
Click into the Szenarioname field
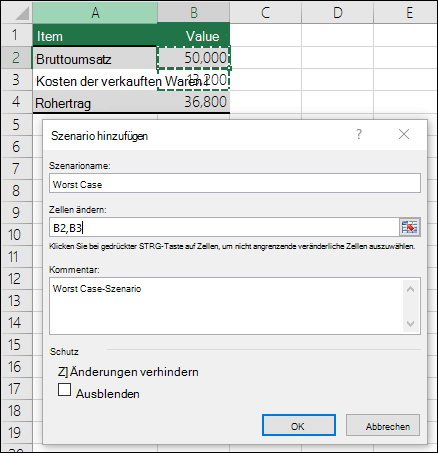(235, 183)
